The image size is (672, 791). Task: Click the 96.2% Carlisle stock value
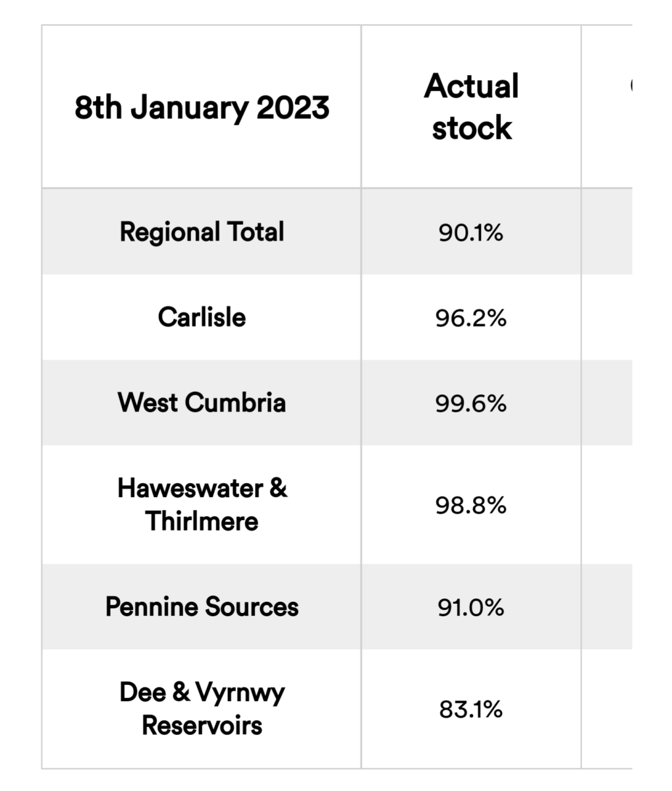471,318
